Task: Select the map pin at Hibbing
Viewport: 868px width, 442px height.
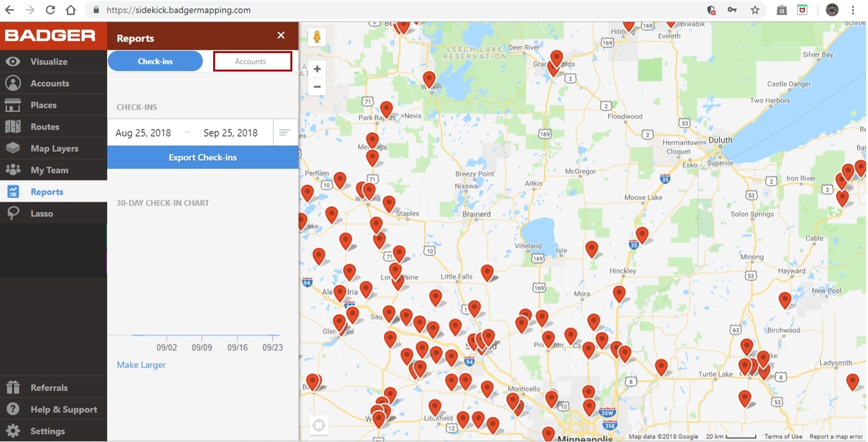Action: (x=629, y=26)
